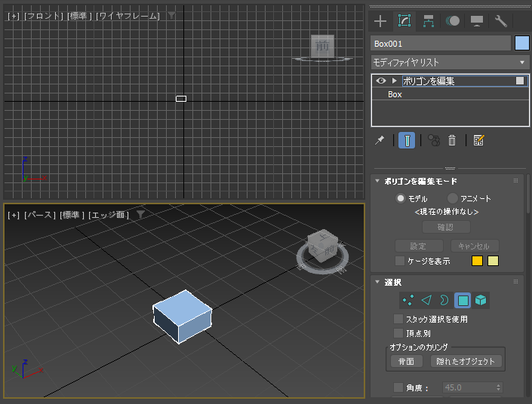Enable スタック選択を使用 checkbox
This screenshot has width=532, height=404.
398,319
